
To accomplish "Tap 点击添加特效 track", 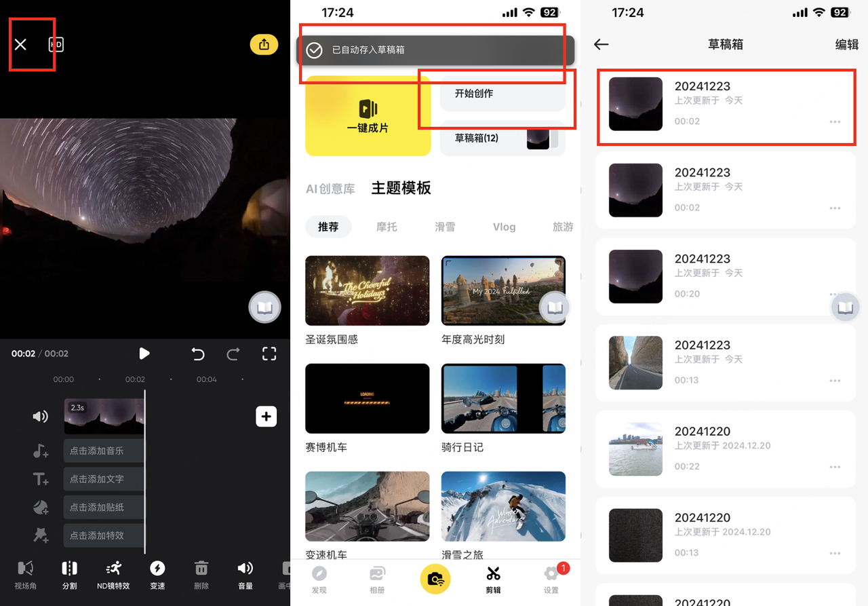I will click(104, 535).
